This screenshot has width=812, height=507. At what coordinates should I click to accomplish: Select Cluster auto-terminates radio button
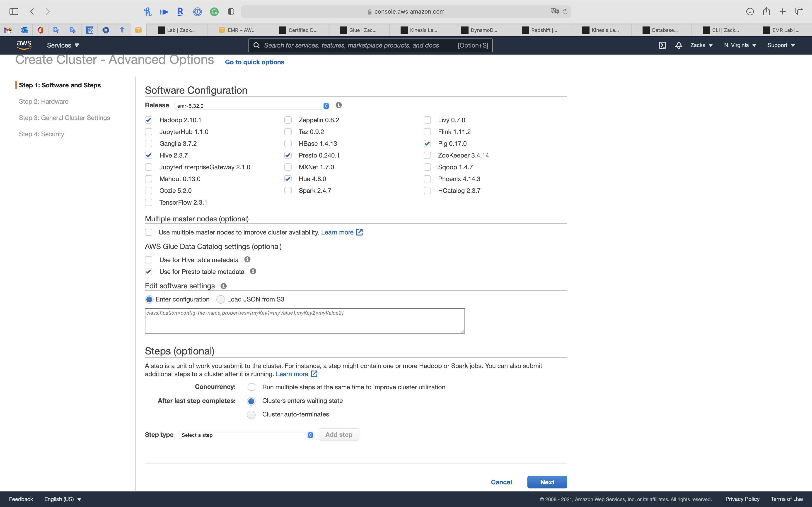[x=251, y=415]
